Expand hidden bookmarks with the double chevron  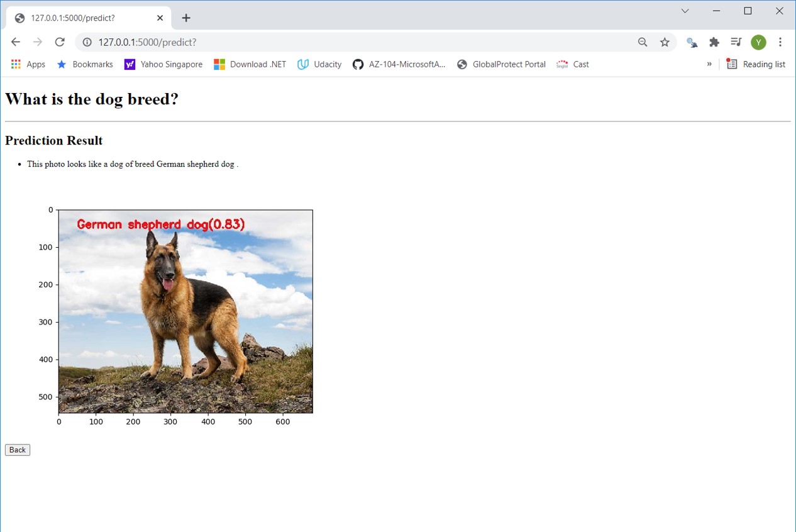coord(709,64)
